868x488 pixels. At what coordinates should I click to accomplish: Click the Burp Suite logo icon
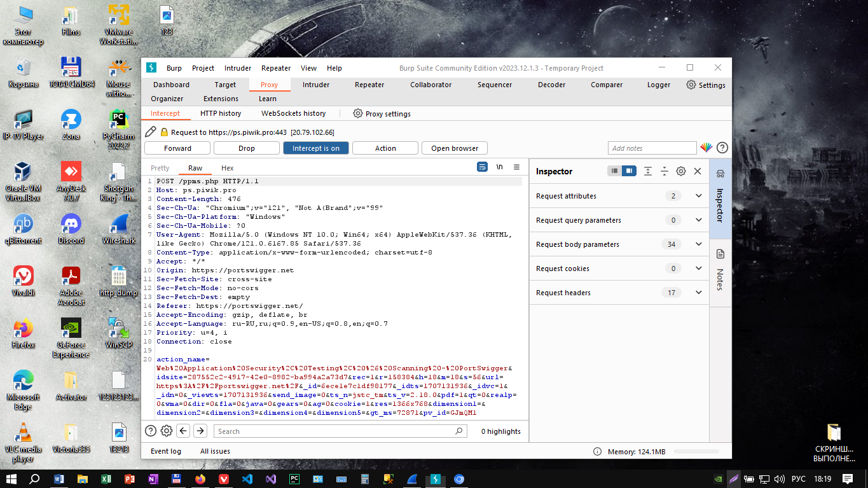coord(151,68)
